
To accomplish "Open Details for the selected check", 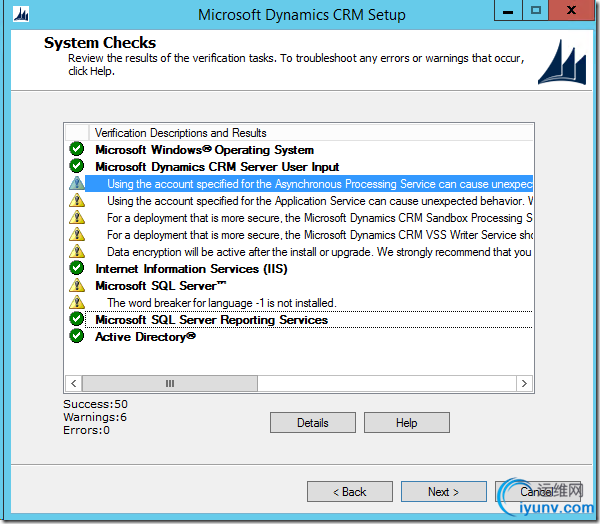I will tap(313, 423).
